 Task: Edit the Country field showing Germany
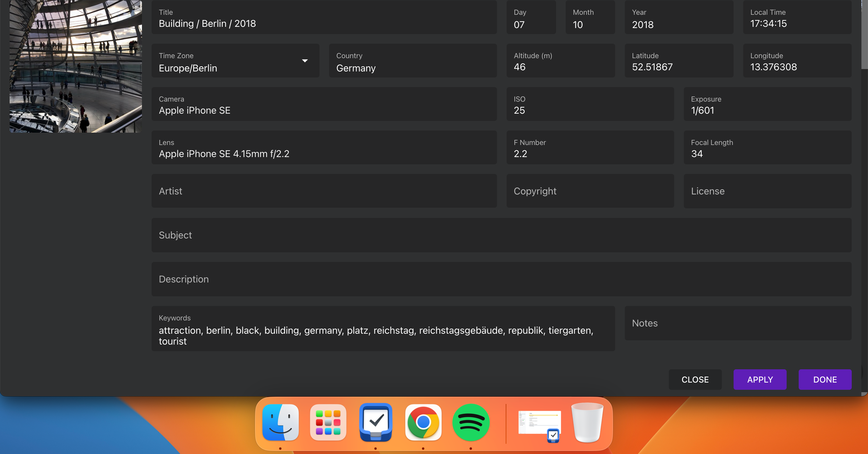(412, 68)
